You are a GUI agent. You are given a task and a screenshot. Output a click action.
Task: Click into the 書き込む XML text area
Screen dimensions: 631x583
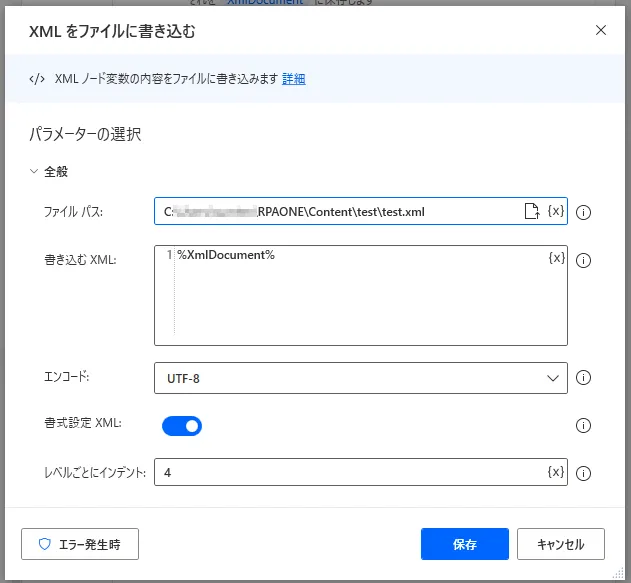pos(361,296)
